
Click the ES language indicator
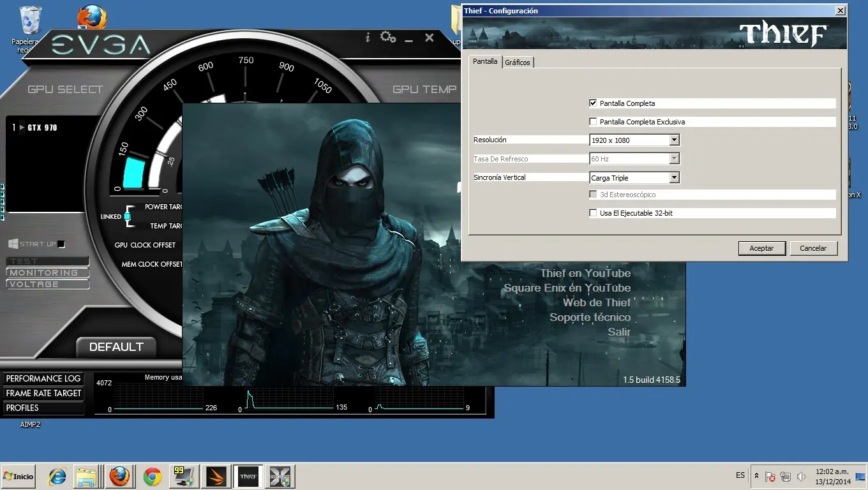coord(740,475)
